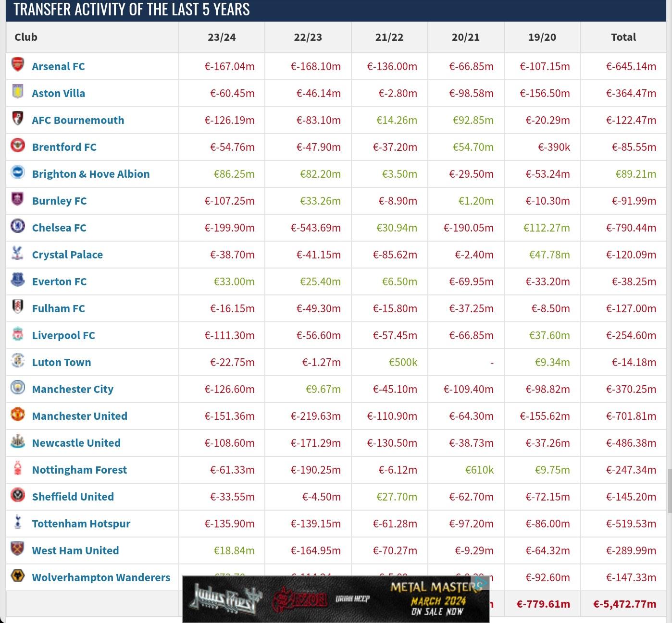
Task: Click the West Ham United club crest
Action: [18, 549]
